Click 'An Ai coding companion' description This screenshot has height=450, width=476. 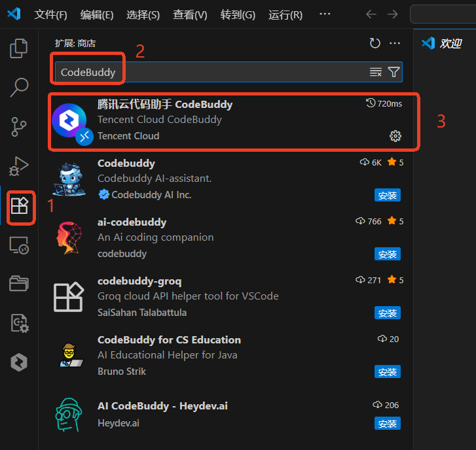155,237
